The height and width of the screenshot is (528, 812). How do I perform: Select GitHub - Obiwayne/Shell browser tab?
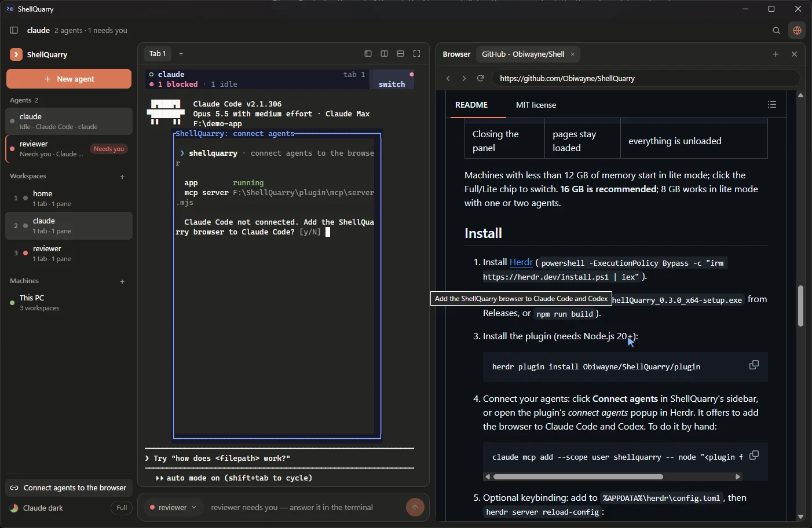click(528, 54)
